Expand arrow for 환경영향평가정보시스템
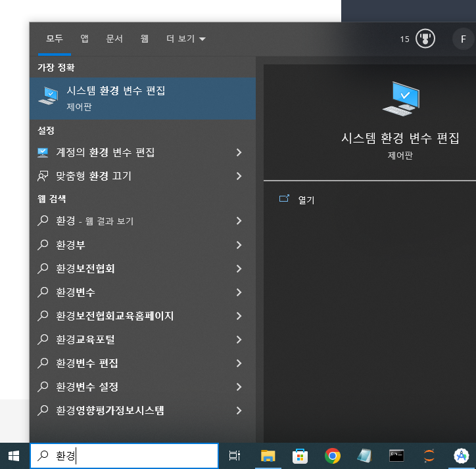Screen dimensions: 476x469 239,411
